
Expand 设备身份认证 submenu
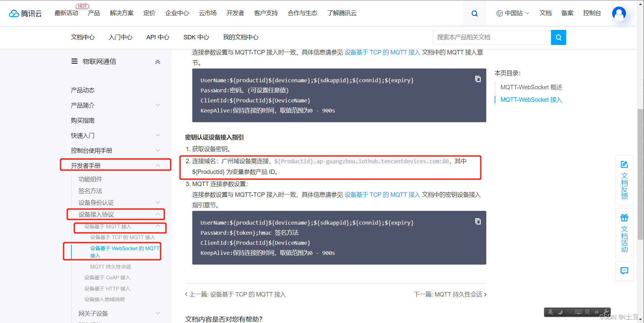(158, 202)
